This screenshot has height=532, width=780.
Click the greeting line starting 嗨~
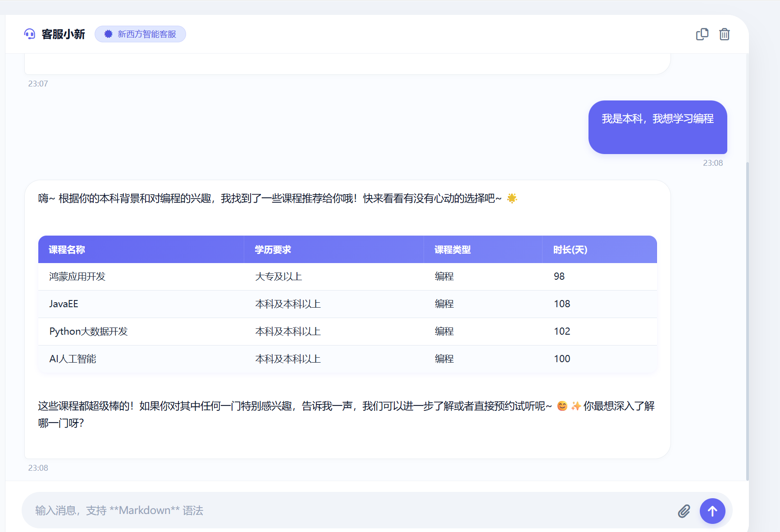pos(278,198)
